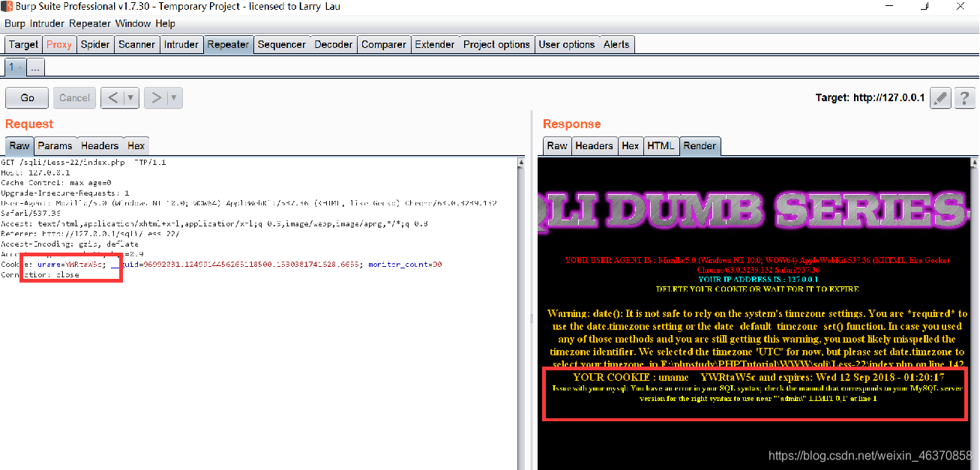Viewport: 980px width, 470px height.
Task: Open Repeater help question mark icon
Action: pyautogui.click(x=964, y=97)
